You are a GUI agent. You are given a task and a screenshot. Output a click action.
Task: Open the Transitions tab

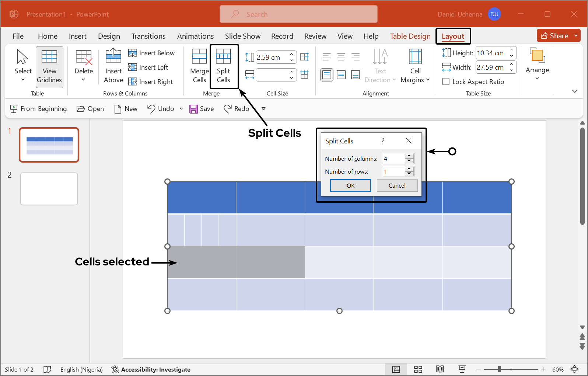click(x=148, y=36)
